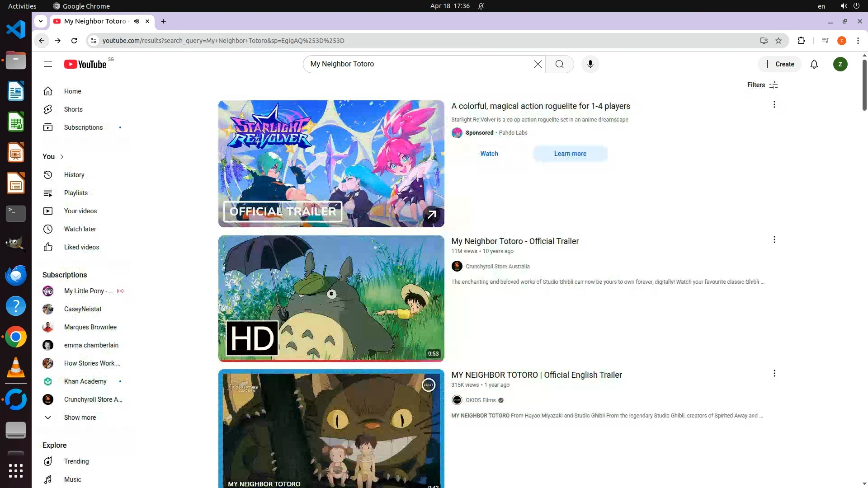Open more options for Totoro Official Trailer
Screen dimensions: 868x488
(x=774, y=240)
